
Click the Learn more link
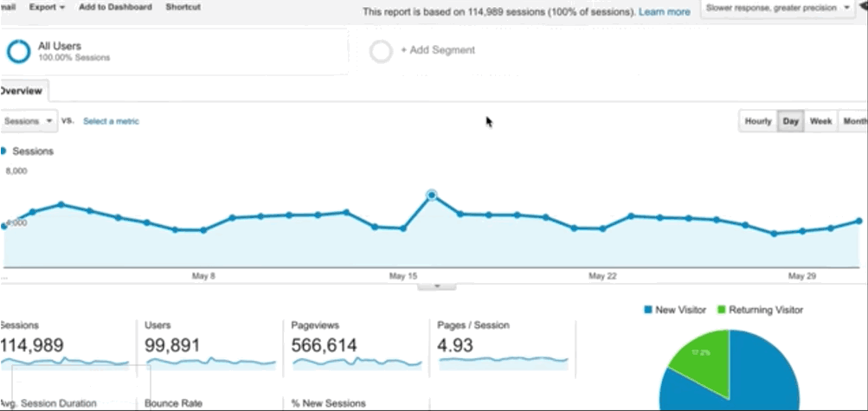[665, 12]
